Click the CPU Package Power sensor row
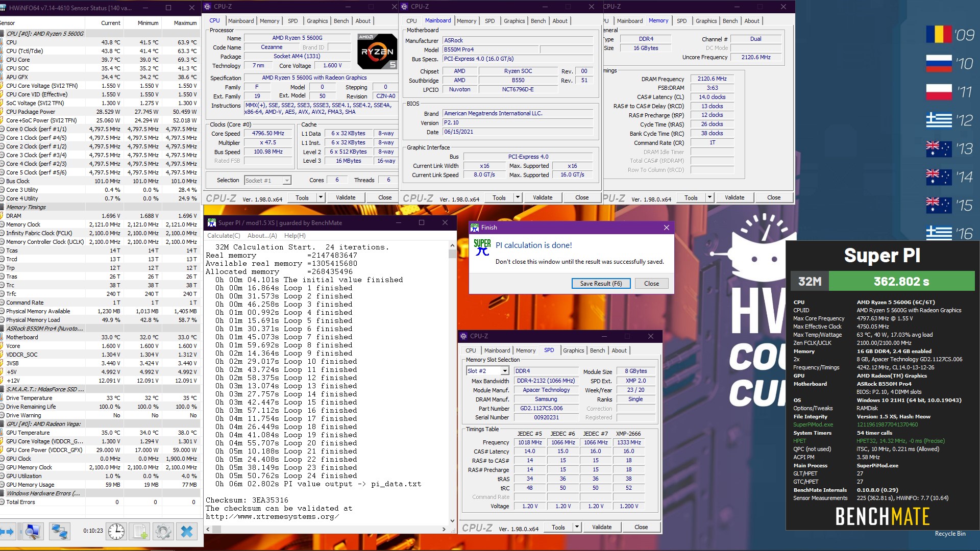This screenshot has height=551, width=980. 100,112
